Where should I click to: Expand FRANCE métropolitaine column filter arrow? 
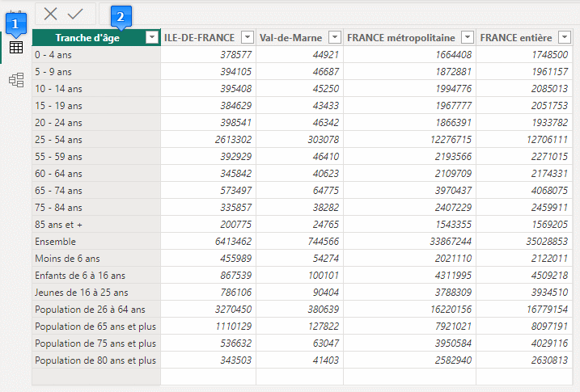click(x=467, y=38)
